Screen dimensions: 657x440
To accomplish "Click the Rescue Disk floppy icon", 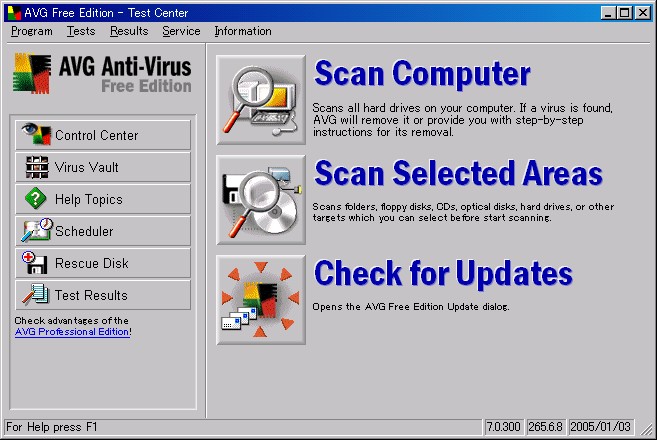I will pos(34,263).
